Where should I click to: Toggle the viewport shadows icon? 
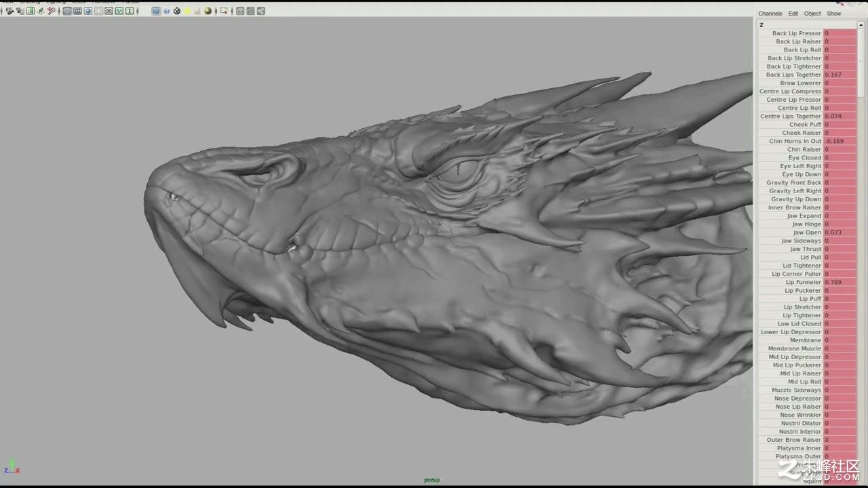pyautogui.click(x=197, y=11)
